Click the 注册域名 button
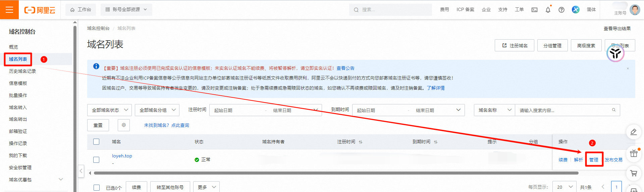This screenshot has width=644, height=192. click(515, 45)
